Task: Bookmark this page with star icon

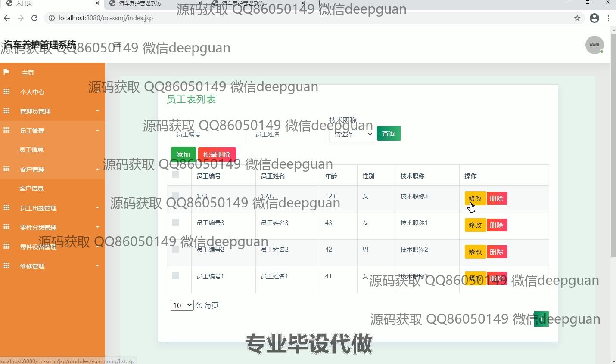Action: (x=577, y=18)
